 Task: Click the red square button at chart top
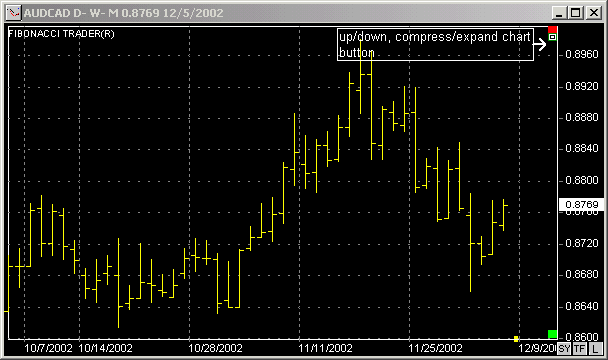pos(553,29)
